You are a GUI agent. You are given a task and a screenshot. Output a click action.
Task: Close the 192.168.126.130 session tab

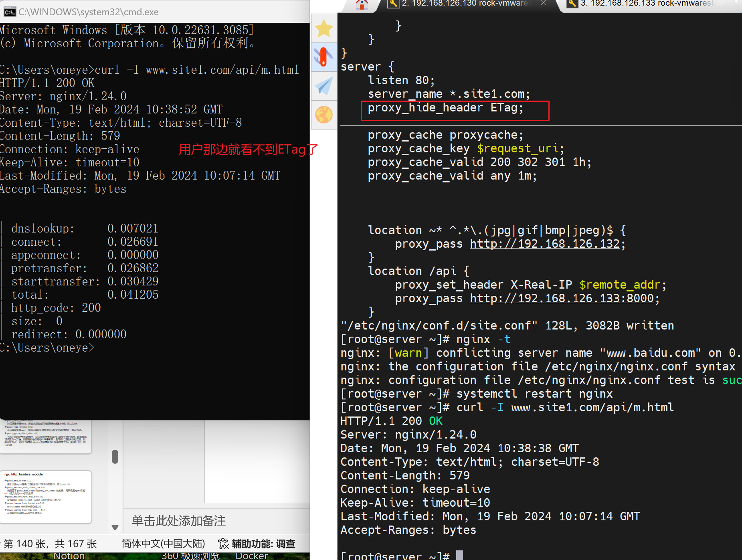pyautogui.click(x=543, y=4)
